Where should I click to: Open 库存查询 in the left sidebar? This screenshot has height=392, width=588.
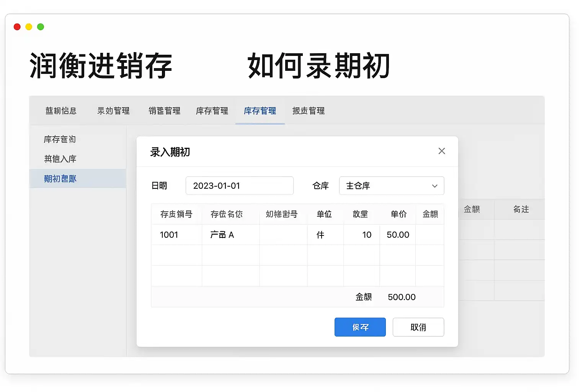point(60,139)
